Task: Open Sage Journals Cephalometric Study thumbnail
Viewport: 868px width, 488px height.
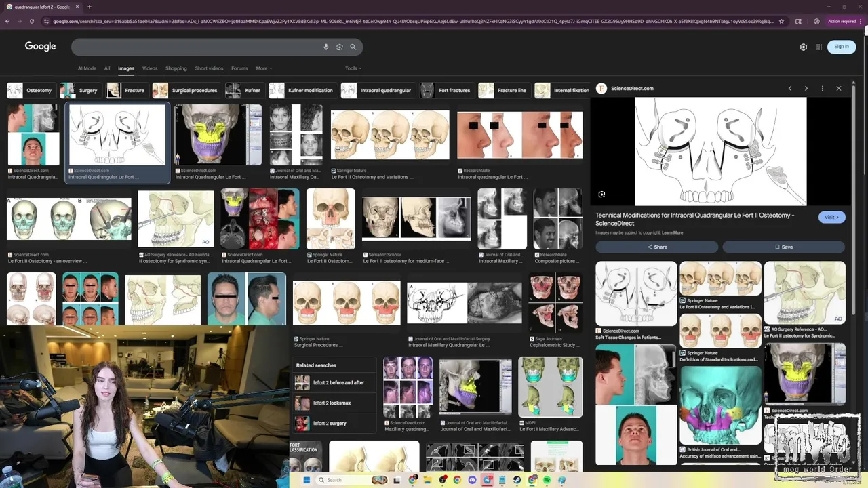Action: pyautogui.click(x=555, y=303)
